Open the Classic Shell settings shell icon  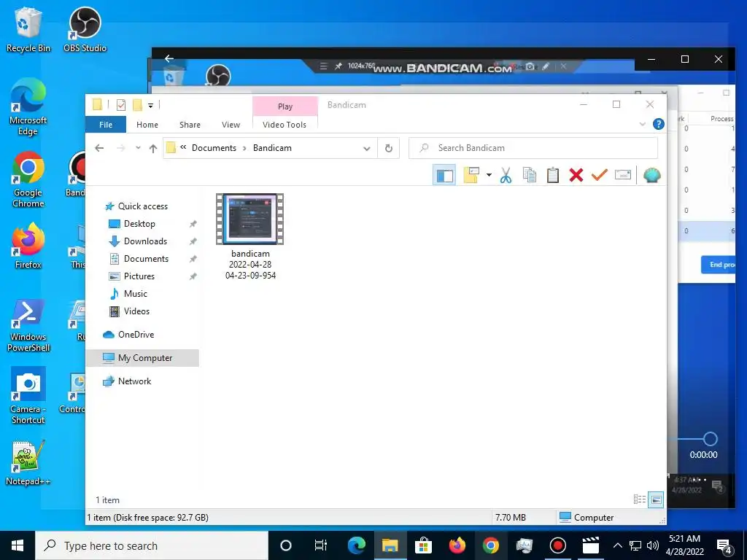coord(651,175)
